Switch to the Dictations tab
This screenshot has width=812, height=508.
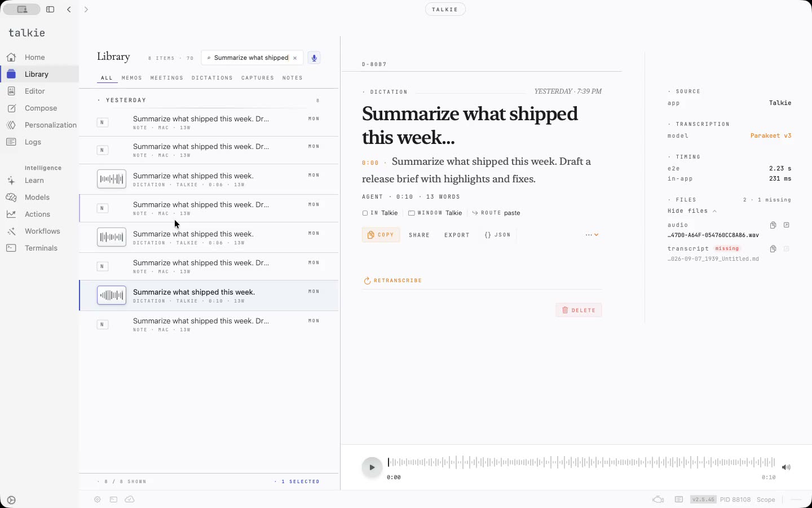[x=212, y=78]
